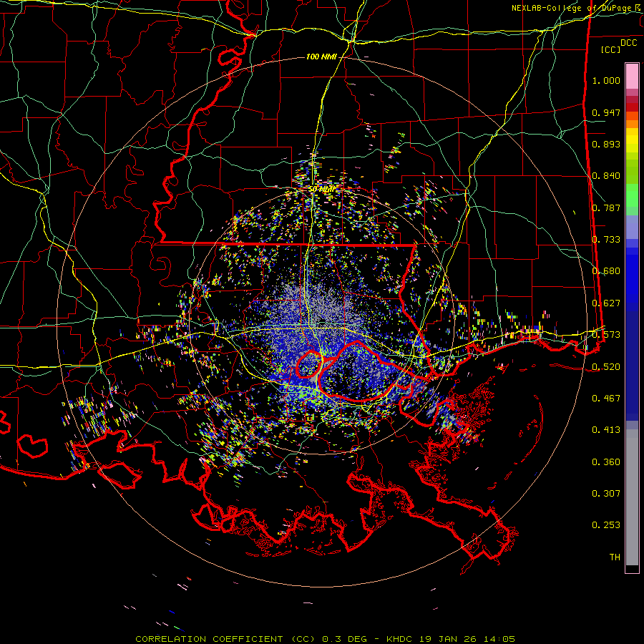The height and width of the screenshot is (644, 644).
Task: Click the 0.467 legend value
Action: [x=606, y=399]
